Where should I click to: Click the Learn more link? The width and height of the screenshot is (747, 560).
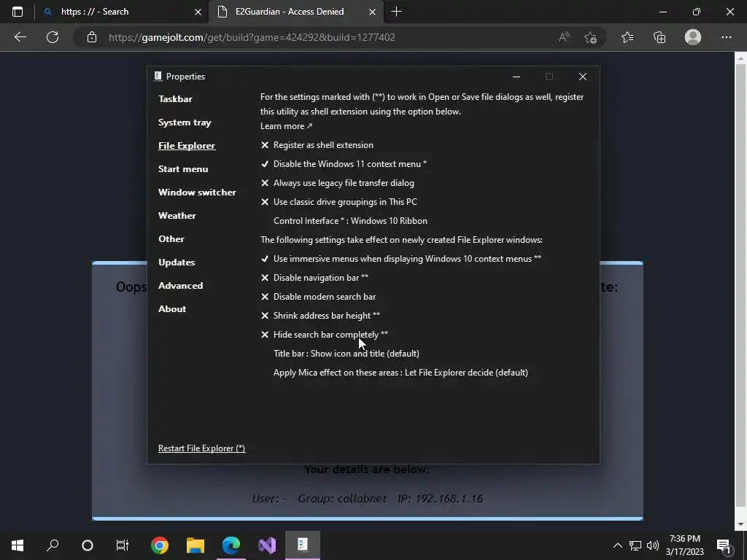click(286, 126)
